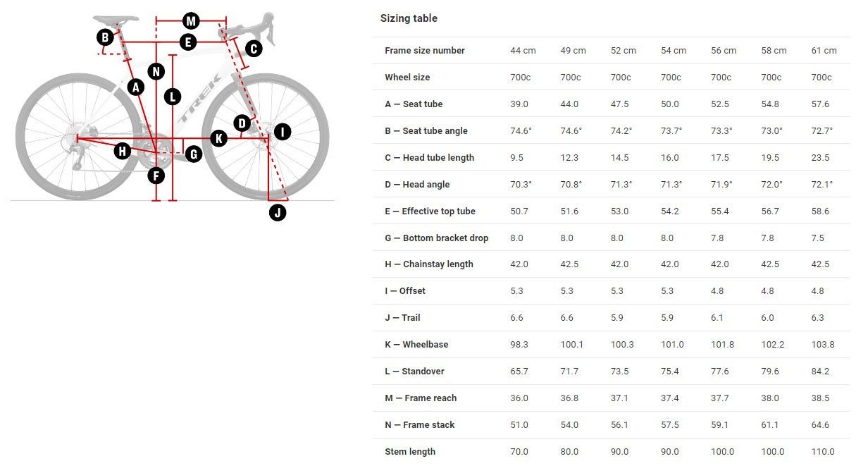Click the F marker below bottom bracket

pos(156,176)
